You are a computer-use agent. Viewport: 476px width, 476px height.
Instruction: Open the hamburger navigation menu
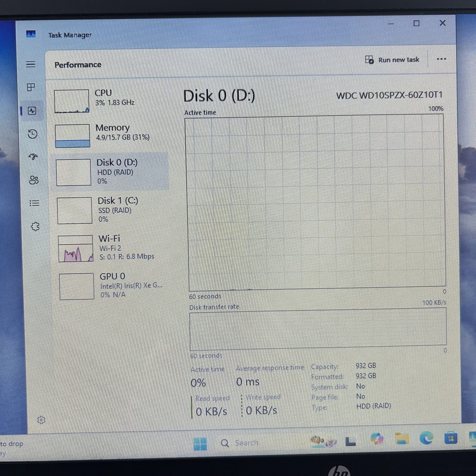31,64
